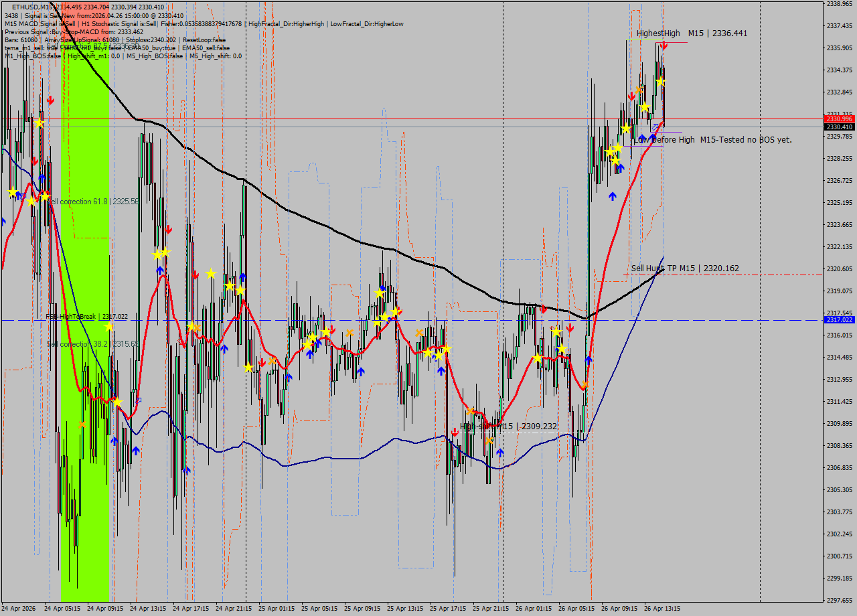857x616 pixels.
Task: Click the red 2330.996 price tag on axis
Action: tap(838, 119)
